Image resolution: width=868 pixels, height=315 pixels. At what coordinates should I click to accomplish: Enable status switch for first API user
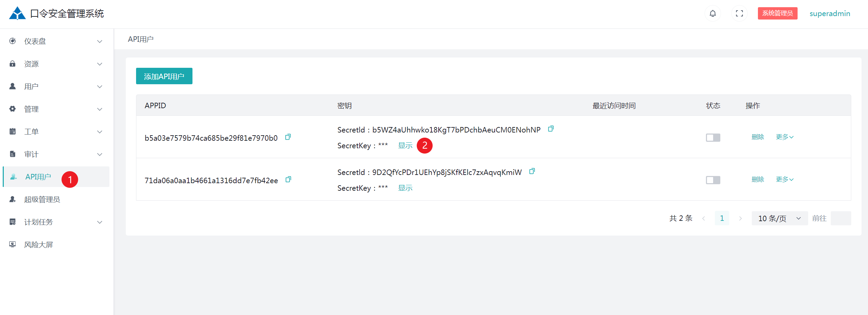(x=713, y=138)
